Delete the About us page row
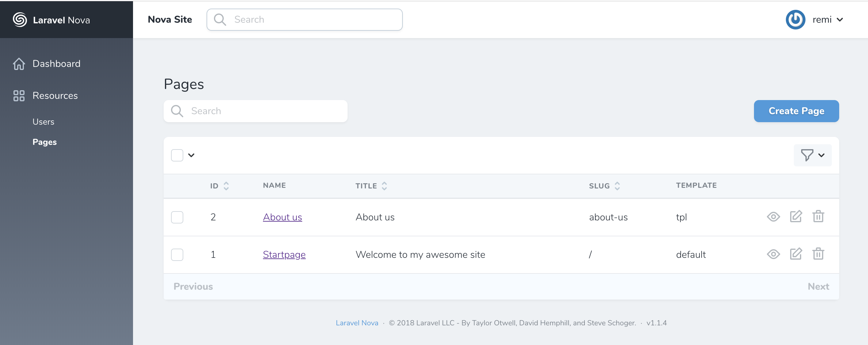The image size is (868, 345). pyautogui.click(x=818, y=216)
